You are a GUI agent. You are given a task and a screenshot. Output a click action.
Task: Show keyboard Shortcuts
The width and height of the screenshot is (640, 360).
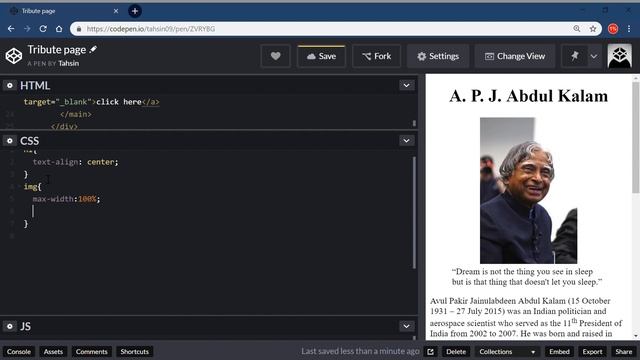135,351
